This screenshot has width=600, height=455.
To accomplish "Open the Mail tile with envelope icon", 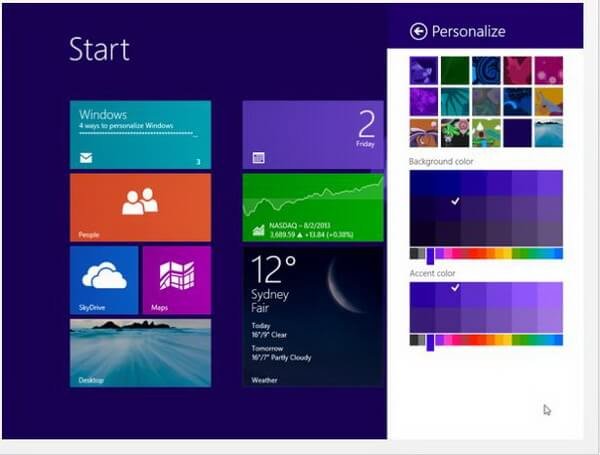I will click(140, 135).
